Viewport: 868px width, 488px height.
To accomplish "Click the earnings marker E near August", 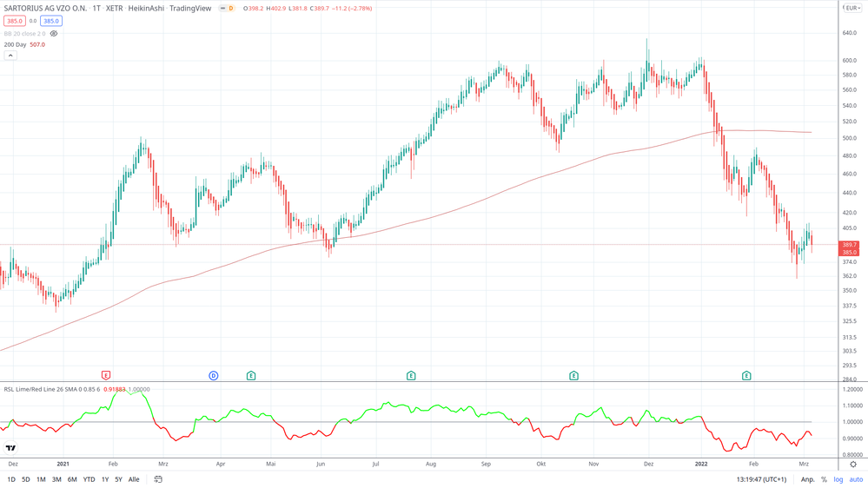I will point(411,376).
